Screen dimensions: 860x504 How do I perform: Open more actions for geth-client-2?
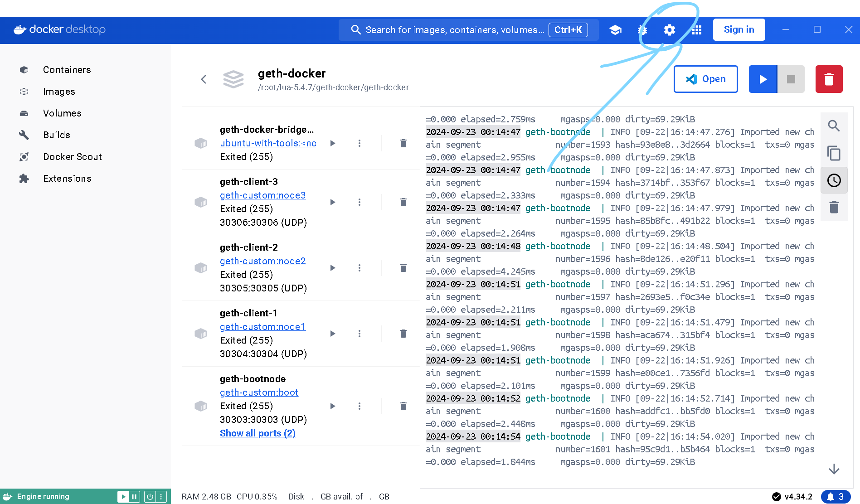point(360,268)
